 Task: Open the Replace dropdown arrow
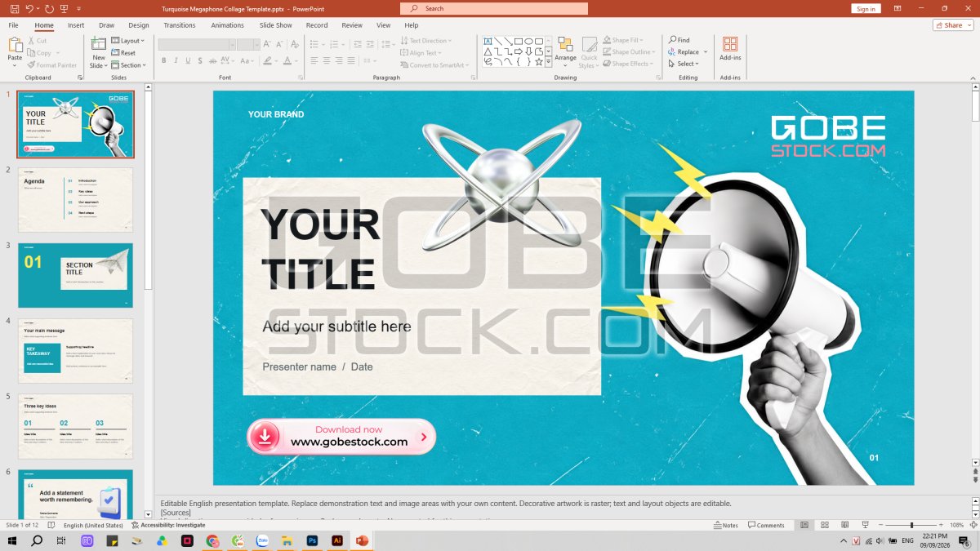tap(706, 52)
